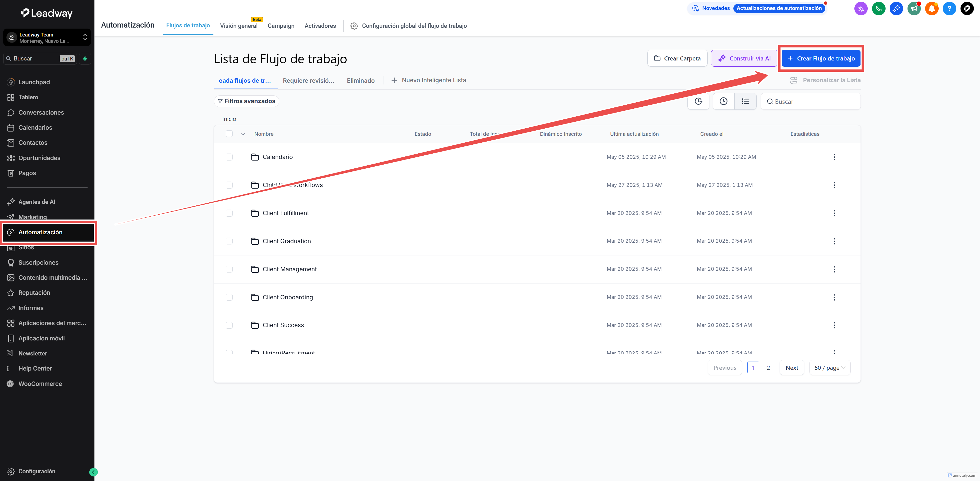Image resolution: width=980 pixels, height=481 pixels.
Task: Click the purple translate language icon
Action: (x=861, y=8)
